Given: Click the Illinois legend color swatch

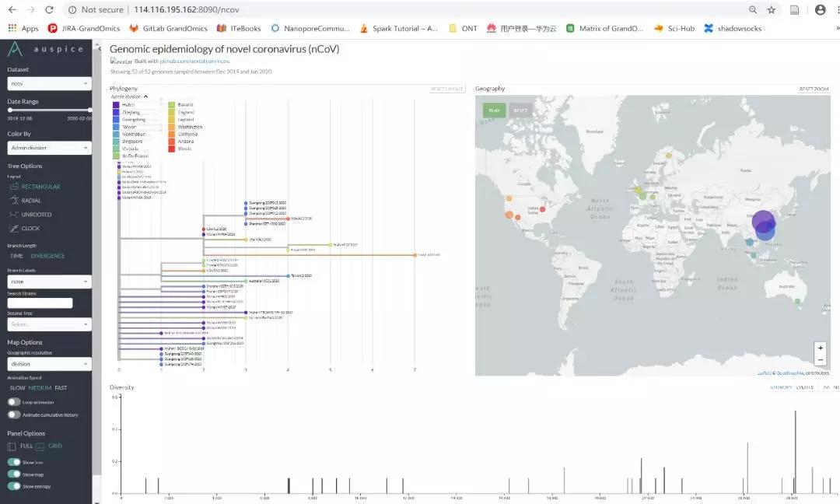Looking at the screenshot, I should click(172, 149).
